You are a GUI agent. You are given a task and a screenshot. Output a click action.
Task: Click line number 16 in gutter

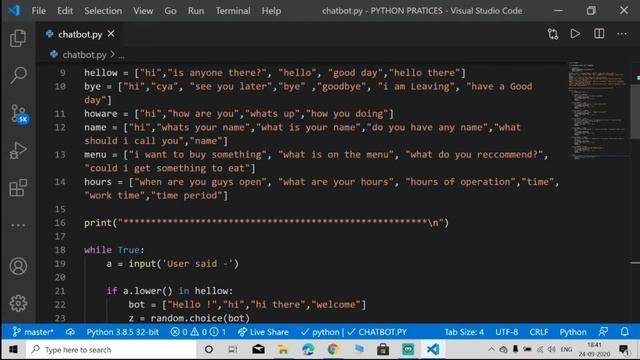[60, 222]
